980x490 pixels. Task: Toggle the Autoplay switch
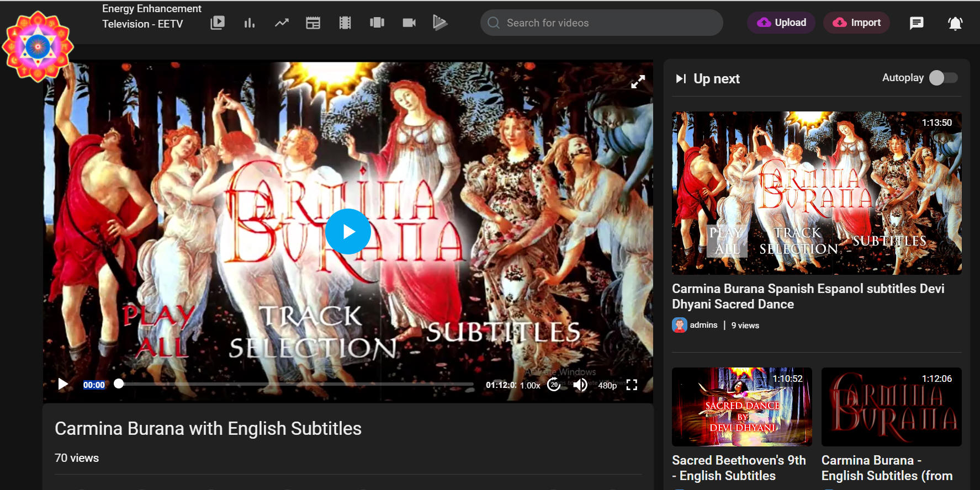[944, 78]
